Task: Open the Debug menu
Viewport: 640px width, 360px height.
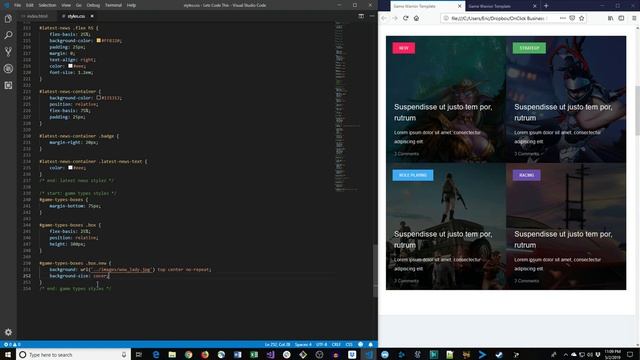Action: click(93, 5)
